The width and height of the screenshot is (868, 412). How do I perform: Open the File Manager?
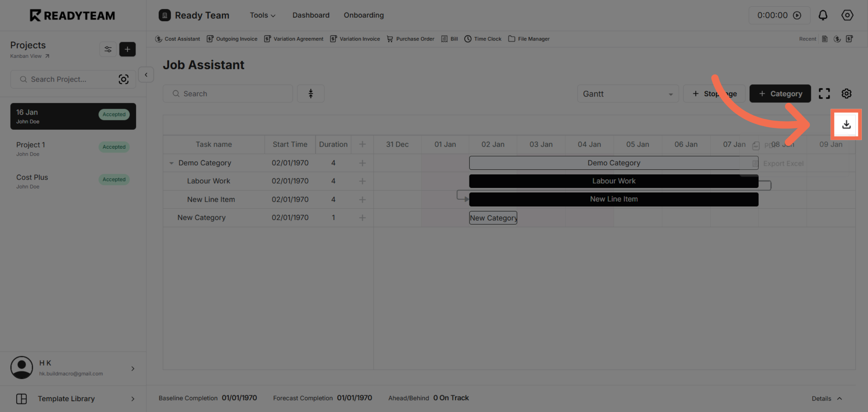click(x=529, y=39)
